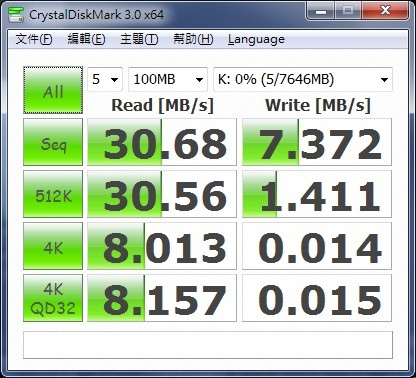Image resolution: width=416 pixels, height=378 pixels.
Task: Click the Seq write result 7.372
Action: [317, 142]
